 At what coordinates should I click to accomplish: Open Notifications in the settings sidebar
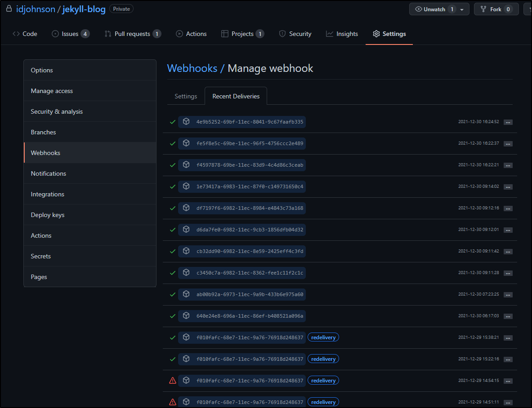[x=90, y=173]
